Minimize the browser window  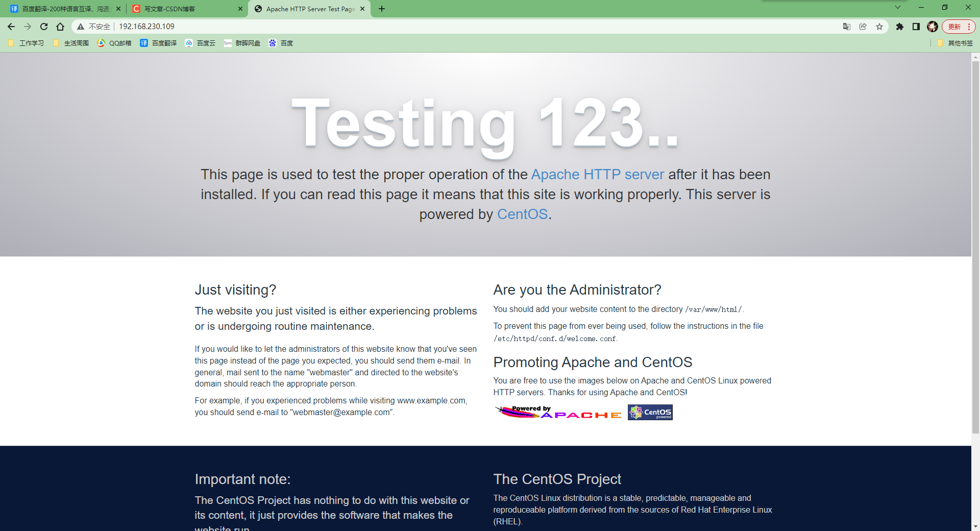[921, 7]
